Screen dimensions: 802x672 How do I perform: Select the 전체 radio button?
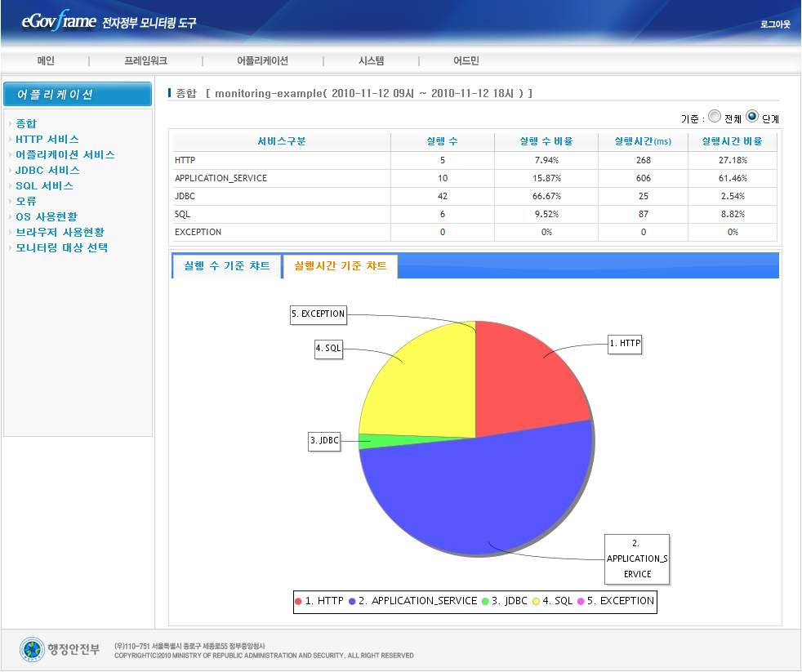tap(715, 117)
